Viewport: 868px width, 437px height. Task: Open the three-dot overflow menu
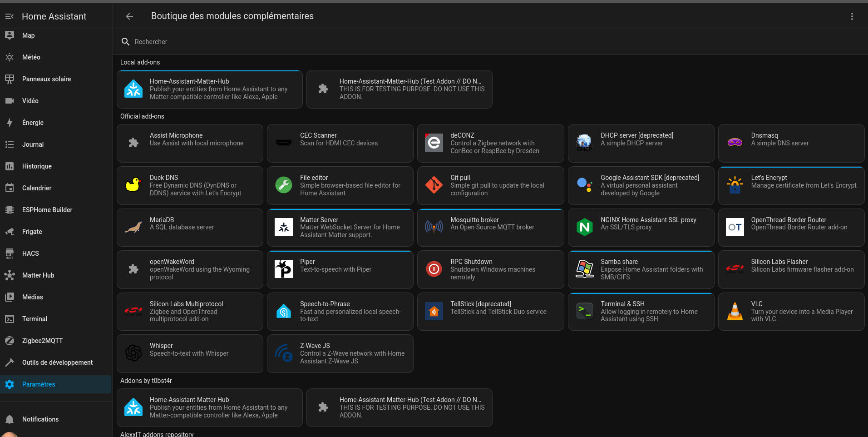click(852, 16)
